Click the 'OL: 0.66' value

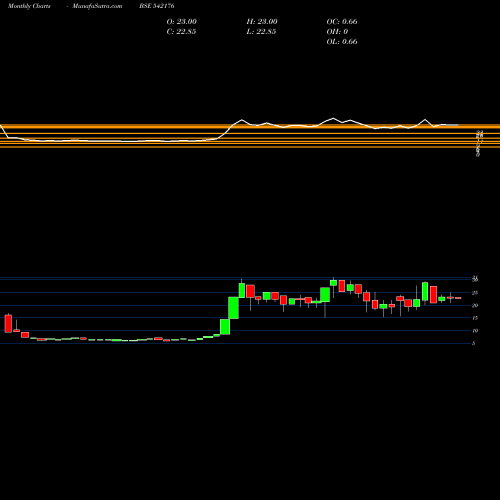342,42
